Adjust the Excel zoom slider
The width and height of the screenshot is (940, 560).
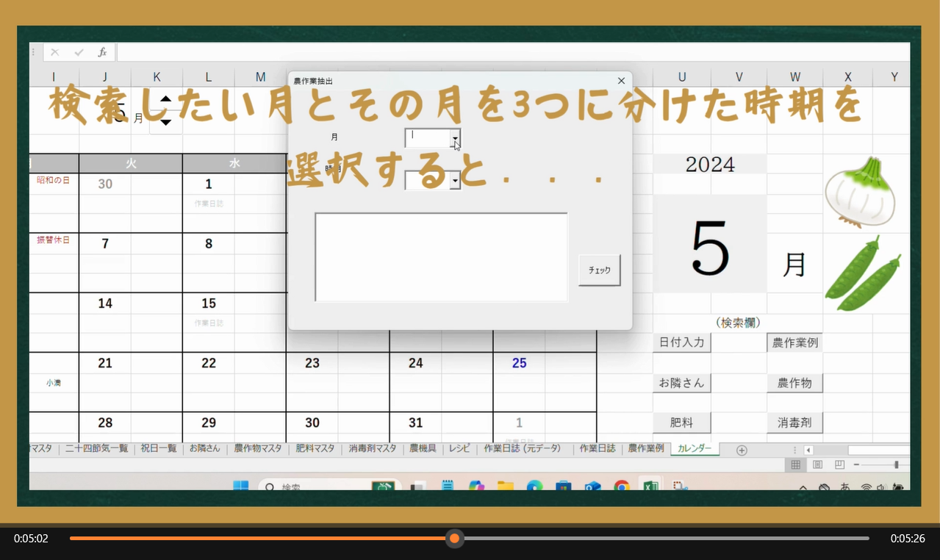pos(896,465)
